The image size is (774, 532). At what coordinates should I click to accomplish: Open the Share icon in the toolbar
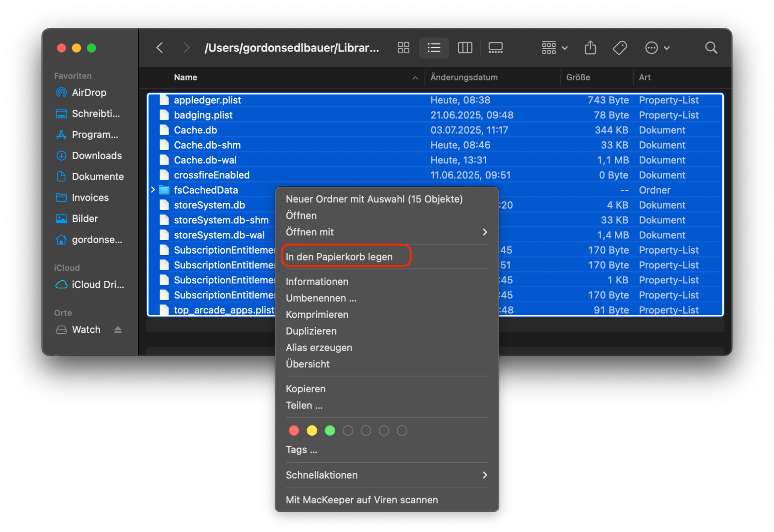coord(590,48)
